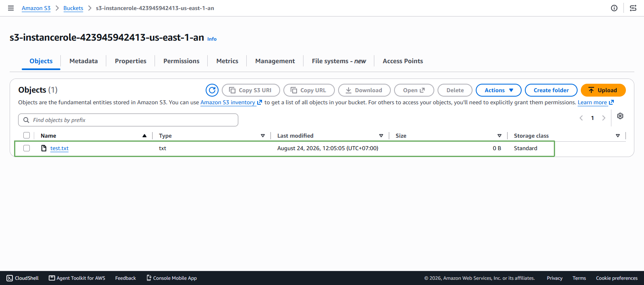The width and height of the screenshot is (644, 285).
Task: Open CloudShell from the footer
Action: pos(23,278)
